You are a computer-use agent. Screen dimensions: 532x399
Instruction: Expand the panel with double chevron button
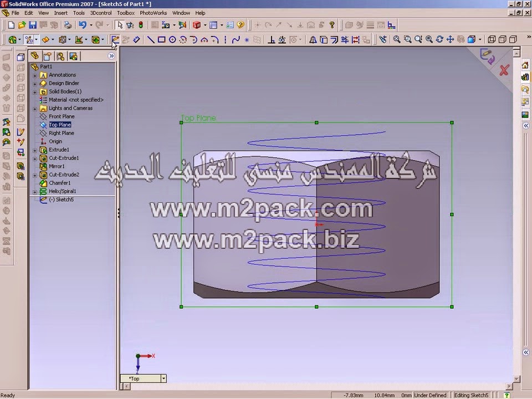coord(111,56)
